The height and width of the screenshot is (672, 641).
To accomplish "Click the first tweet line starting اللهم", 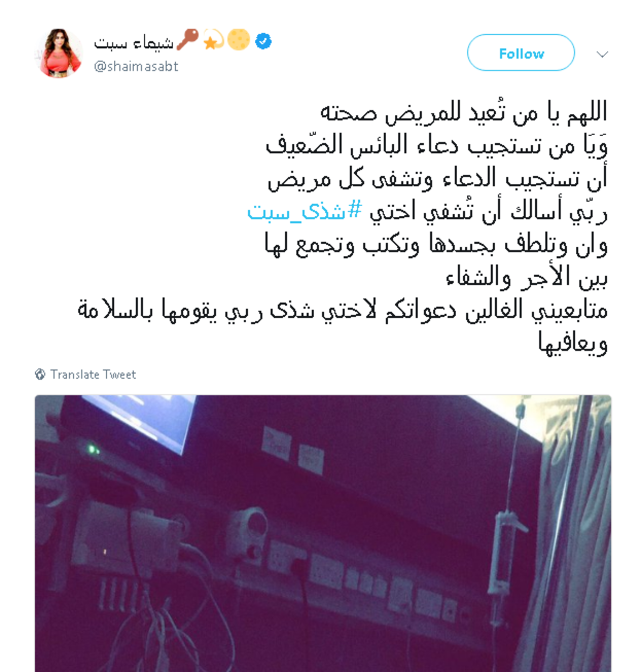I will (x=464, y=112).
